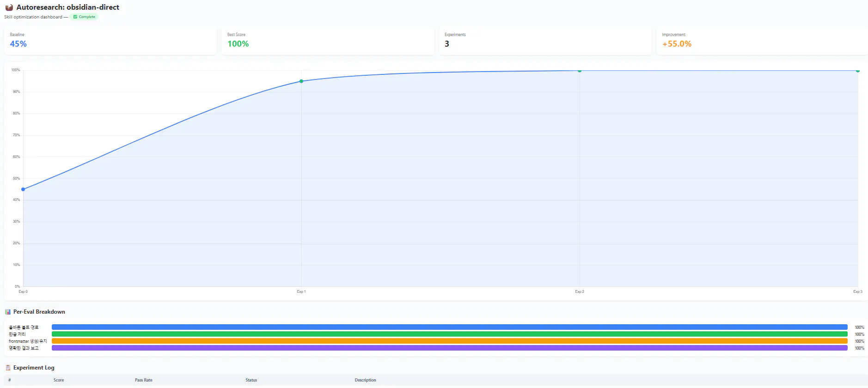Select the Exp 1 data point on chart
Image resolution: width=868 pixels, height=388 pixels.
click(301, 81)
